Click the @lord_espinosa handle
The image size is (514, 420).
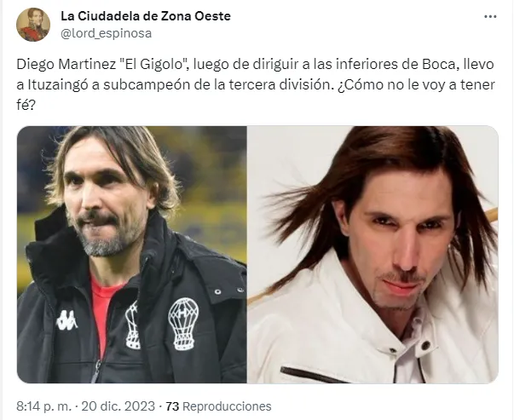pyautogui.click(x=107, y=33)
